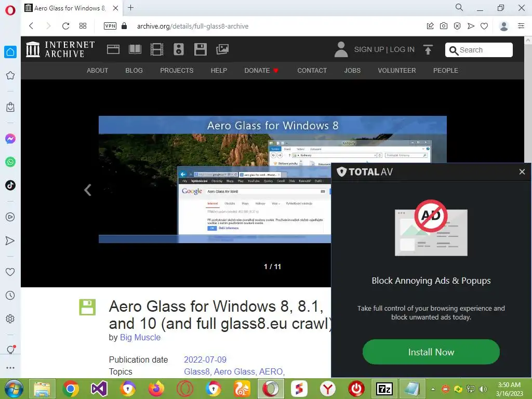Open Upload arrow icon
532x399 pixels.
pos(428,49)
